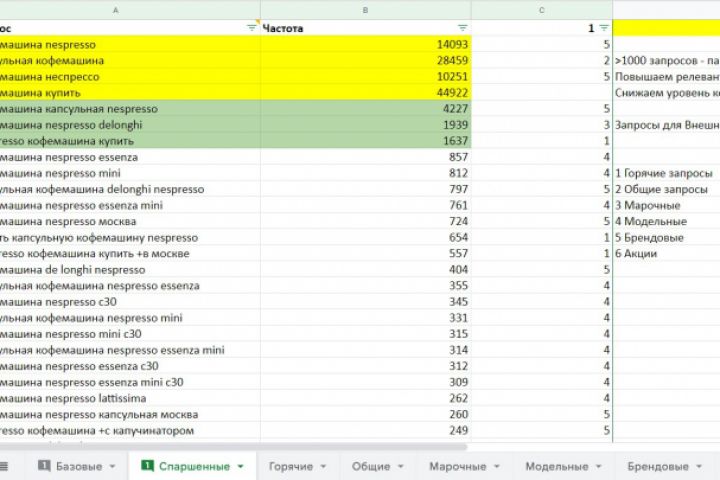This screenshot has height=480, width=720.
Task: Click 'Снижаем уровень' note cell
Action: (666, 93)
